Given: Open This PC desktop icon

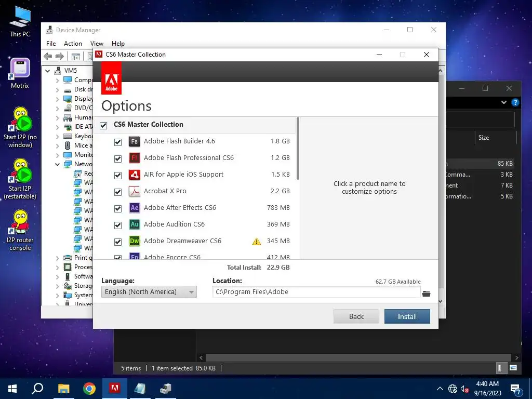Looking at the screenshot, I should point(20,21).
